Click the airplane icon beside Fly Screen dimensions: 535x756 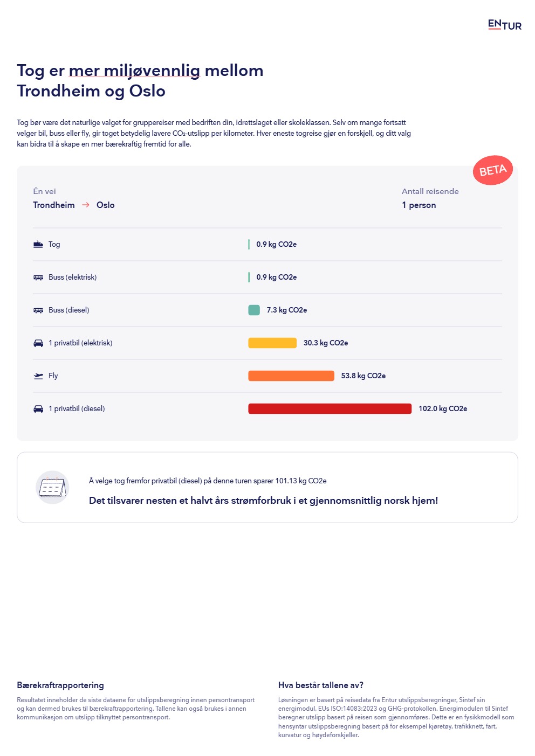38,376
